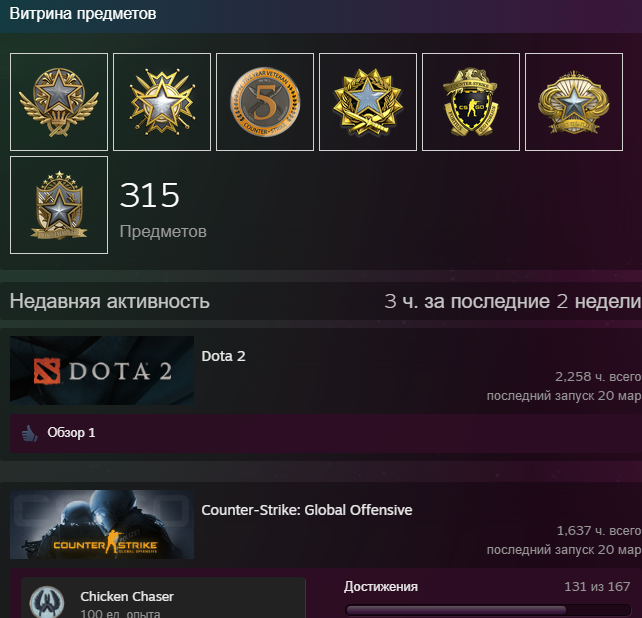Open the Достижения achievements link
Screen dimensions: 642x618
381,586
